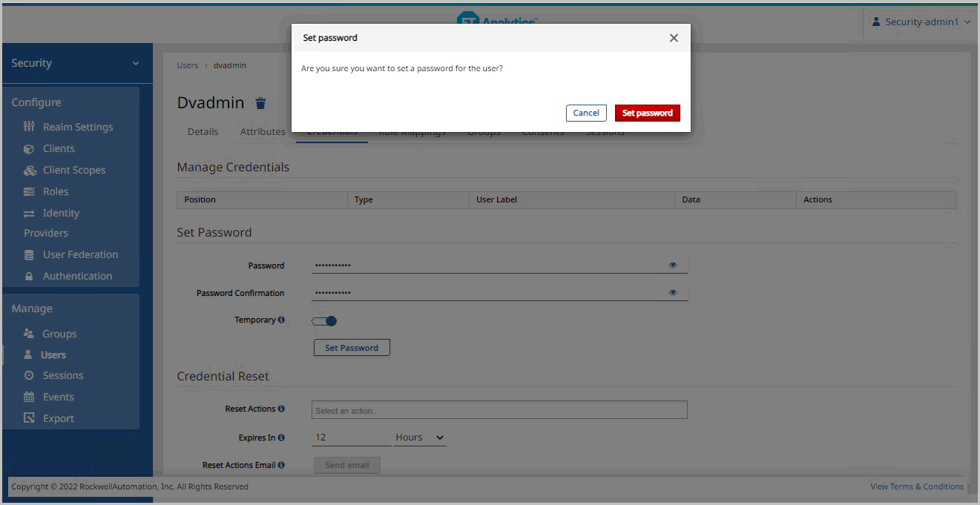The image size is (980, 505).
Task: Open Clients in sidebar
Action: point(59,148)
